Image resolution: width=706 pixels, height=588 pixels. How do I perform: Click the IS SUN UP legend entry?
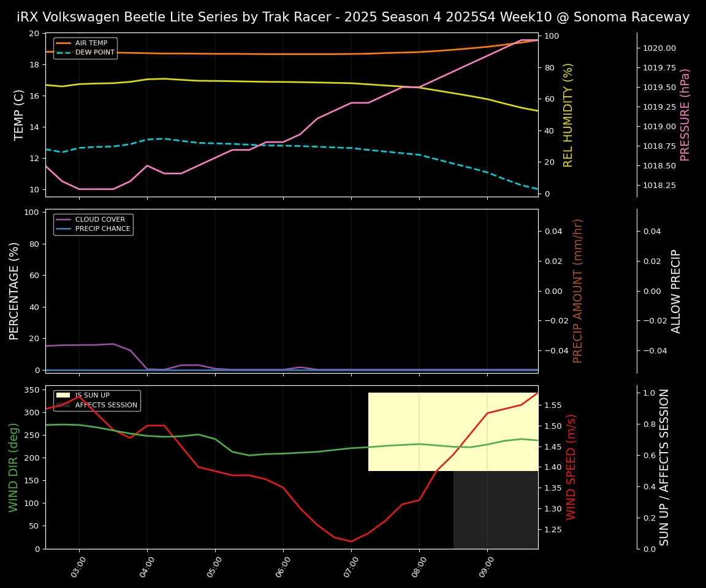click(92, 396)
